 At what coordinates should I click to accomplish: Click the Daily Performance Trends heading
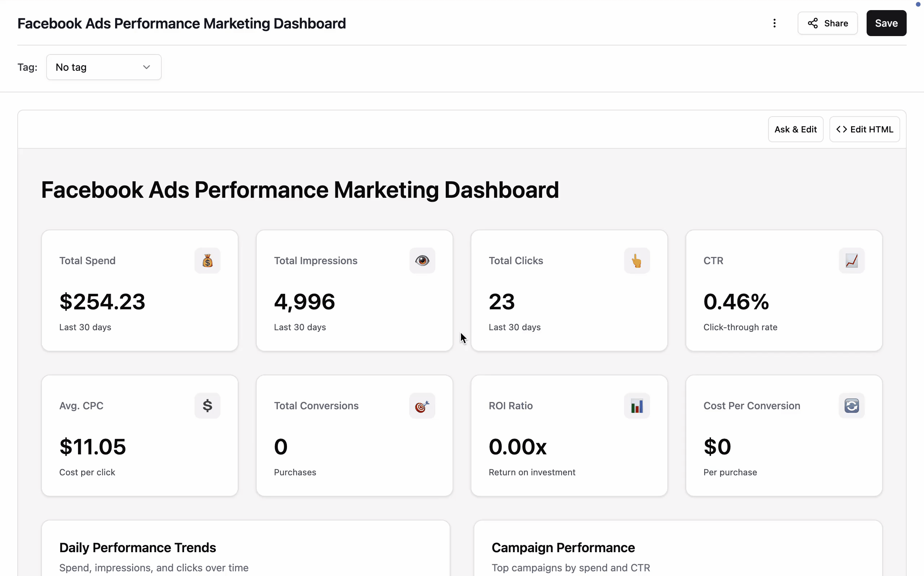[138, 547]
